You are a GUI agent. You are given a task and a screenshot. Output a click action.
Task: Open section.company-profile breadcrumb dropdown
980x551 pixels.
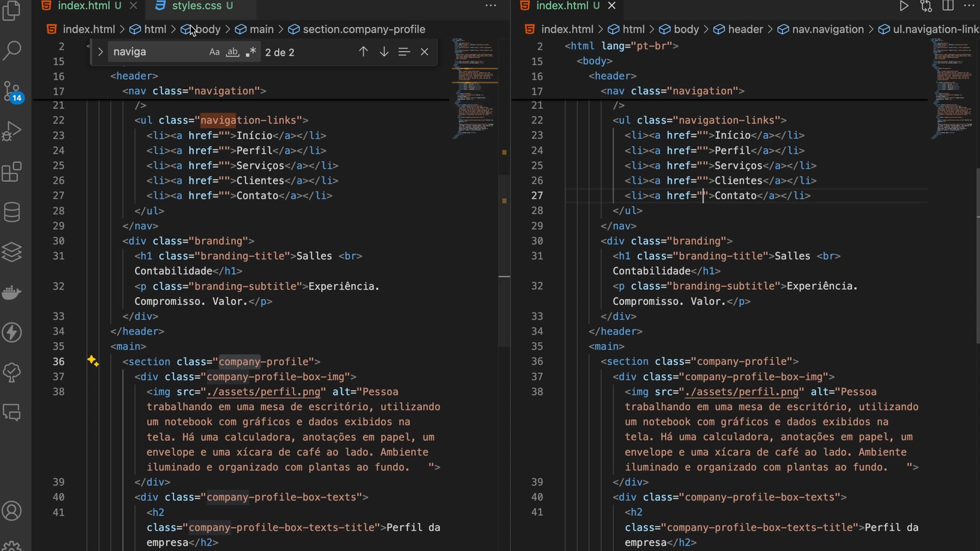pyautogui.click(x=363, y=30)
